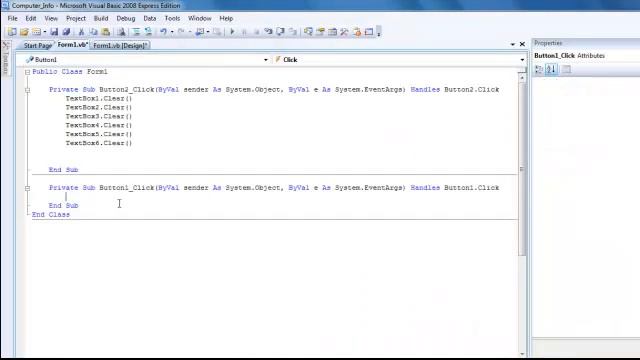Click the TextBox3.Clear() code line
The image size is (640, 360).
99,116
